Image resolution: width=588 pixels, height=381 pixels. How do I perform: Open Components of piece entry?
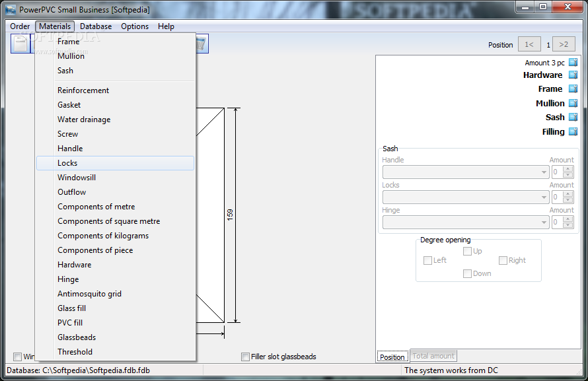coord(115,250)
